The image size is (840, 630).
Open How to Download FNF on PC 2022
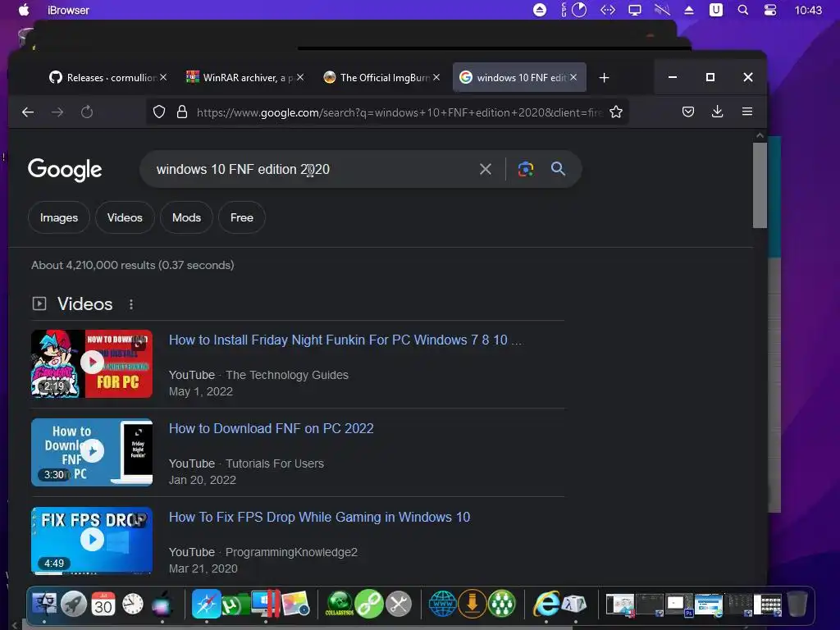click(x=271, y=428)
